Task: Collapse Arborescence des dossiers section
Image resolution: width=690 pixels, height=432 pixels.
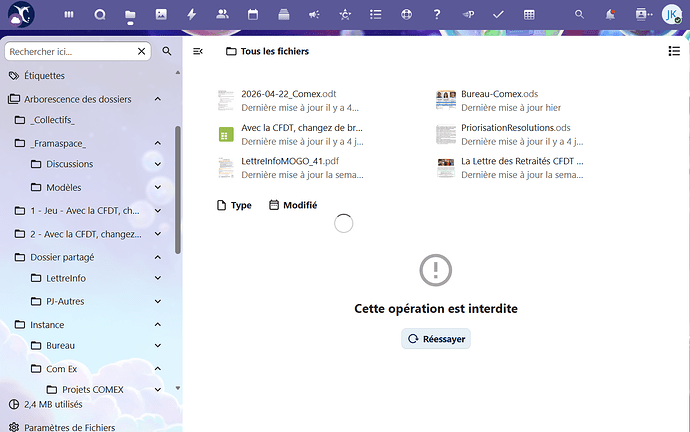Action: (158, 99)
